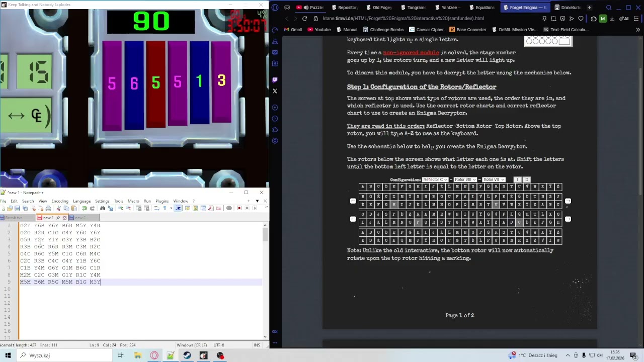Click right arrow beside the C B J S rotor
Image resolution: width=644 pixels, height=362 pixels.
568,219
